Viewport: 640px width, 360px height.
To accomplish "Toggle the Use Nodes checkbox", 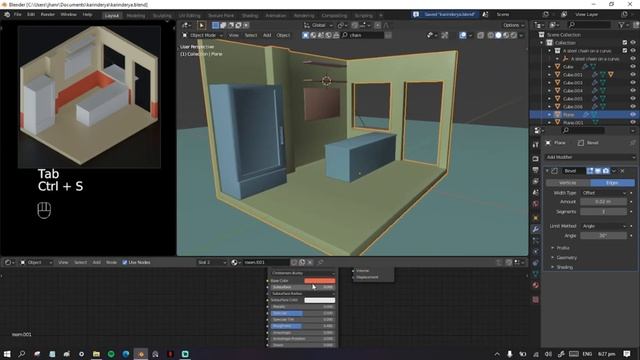I will coord(125,262).
